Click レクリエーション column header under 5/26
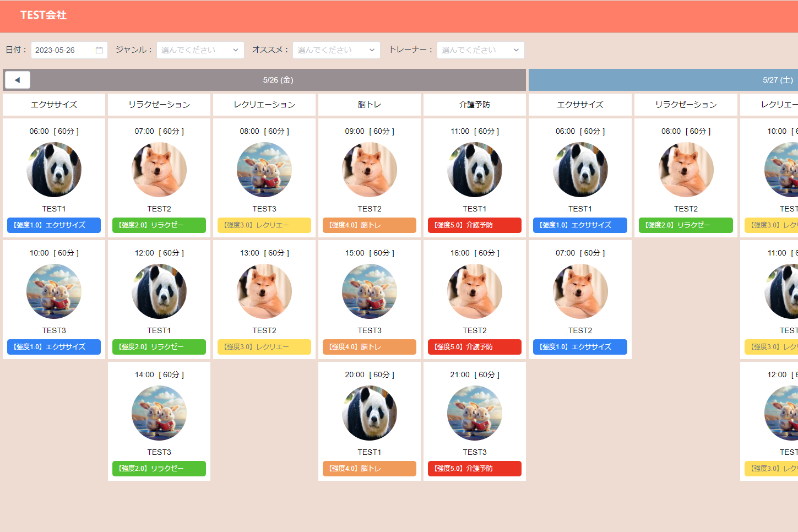The height and width of the screenshot is (532, 798). (264, 105)
